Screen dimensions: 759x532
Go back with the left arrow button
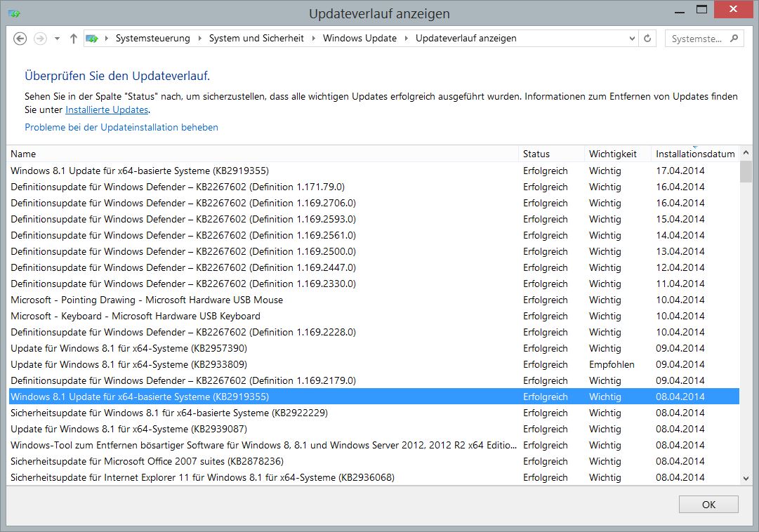point(20,38)
